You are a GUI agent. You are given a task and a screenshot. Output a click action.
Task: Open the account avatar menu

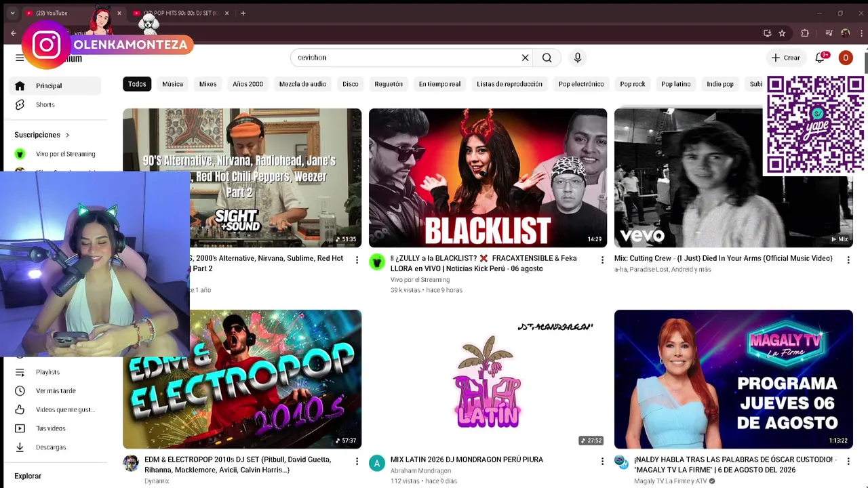tap(846, 58)
